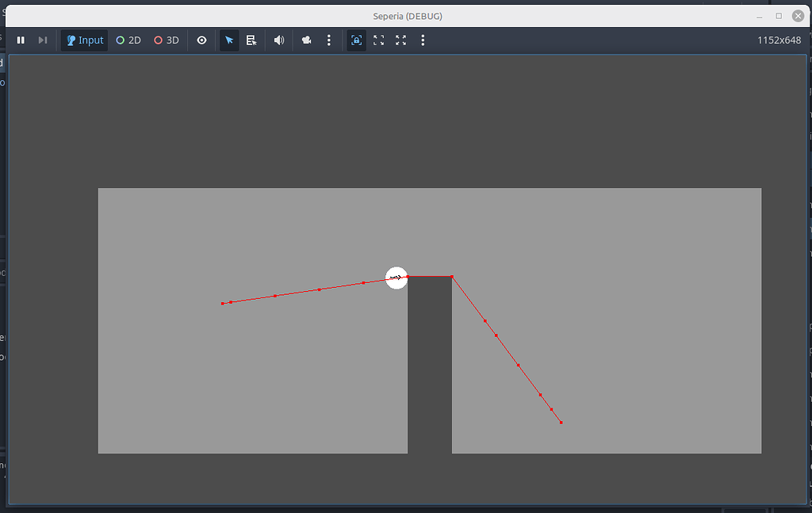
Task: Switch selection mode to 3D
Action: coord(167,40)
